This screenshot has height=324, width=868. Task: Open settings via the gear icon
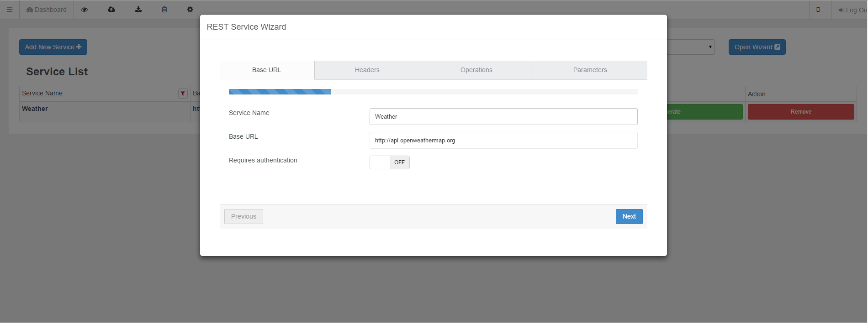pos(190,10)
